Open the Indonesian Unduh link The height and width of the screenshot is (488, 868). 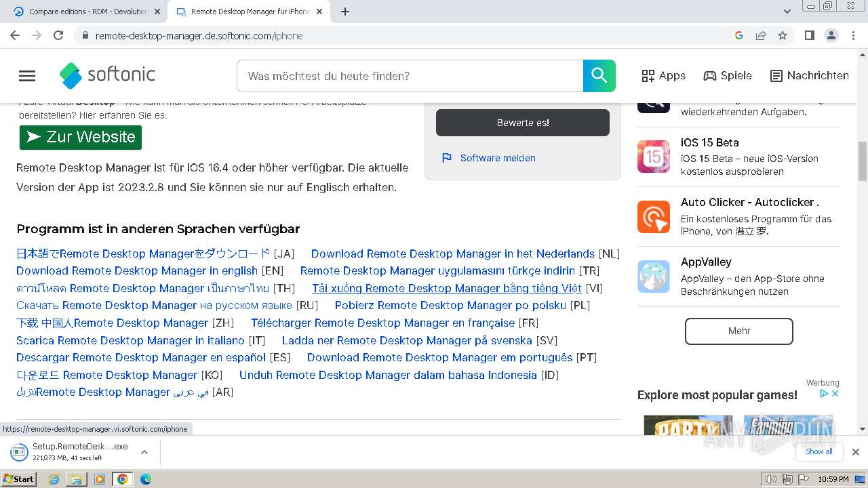[x=388, y=375]
